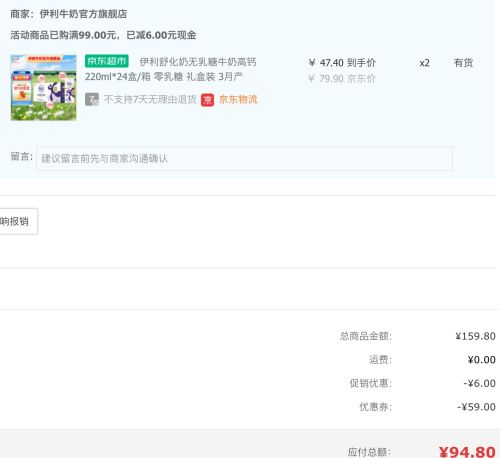This screenshot has height=458, width=500.
Task: Click the gray 7-day no-return icon
Action: 92,99
